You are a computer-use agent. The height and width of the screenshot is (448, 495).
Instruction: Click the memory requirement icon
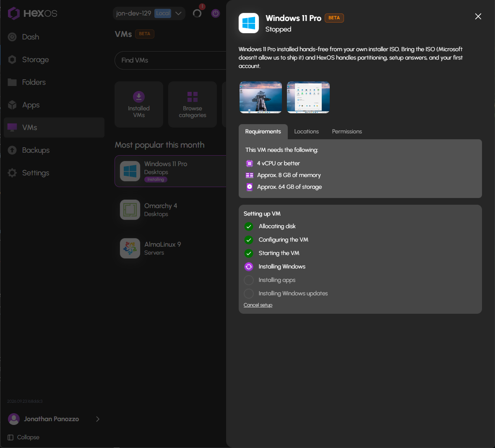(x=250, y=175)
